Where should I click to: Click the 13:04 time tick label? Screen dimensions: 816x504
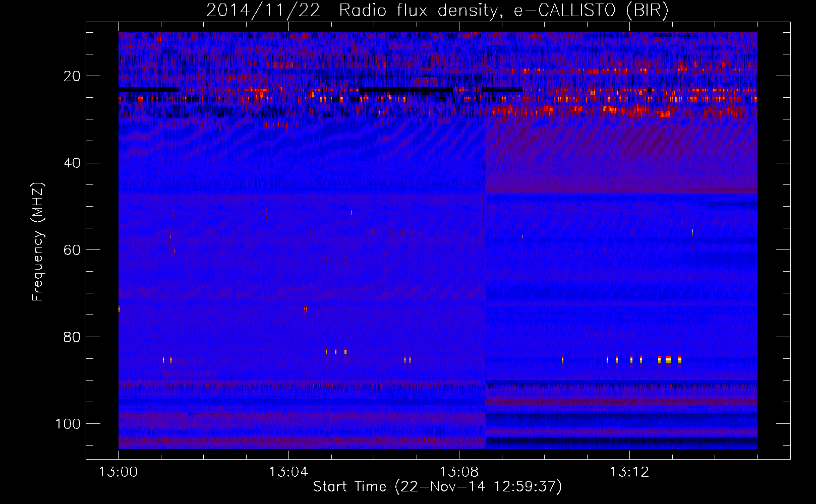pyautogui.click(x=288, y=472)
